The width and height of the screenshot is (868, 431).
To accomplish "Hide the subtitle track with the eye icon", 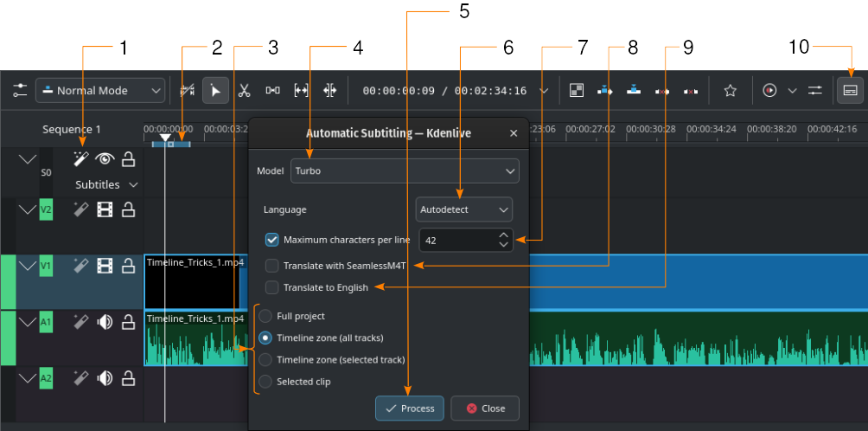I will pyautogui.click(x=105, y=159).
